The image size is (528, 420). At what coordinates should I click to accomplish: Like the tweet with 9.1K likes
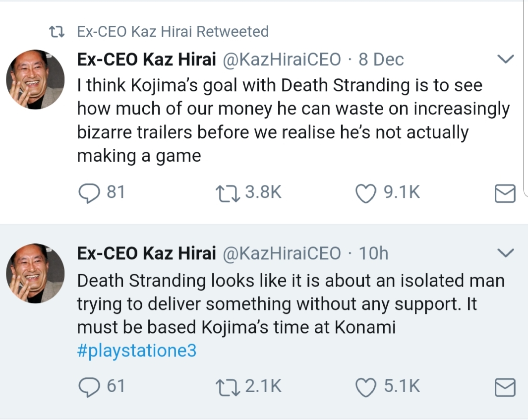pos(367,193)
